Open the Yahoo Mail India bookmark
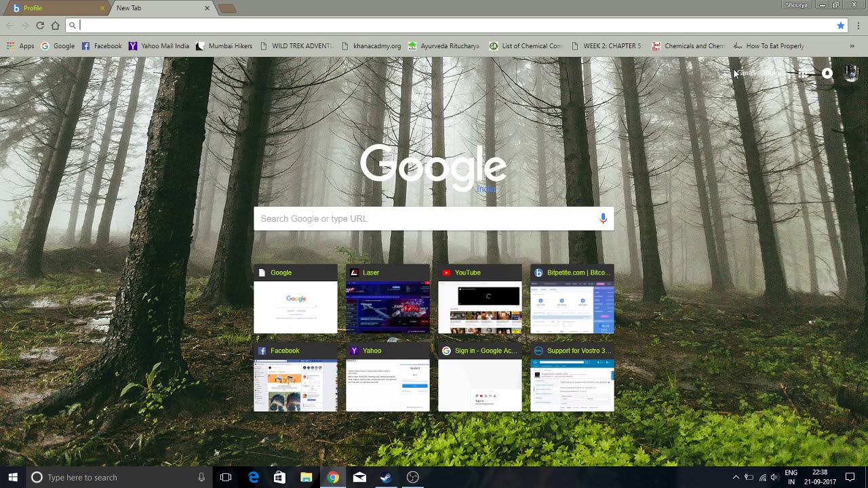Image resolution: width=868 pixels, height=488 pixels. [x=159, y=46]
